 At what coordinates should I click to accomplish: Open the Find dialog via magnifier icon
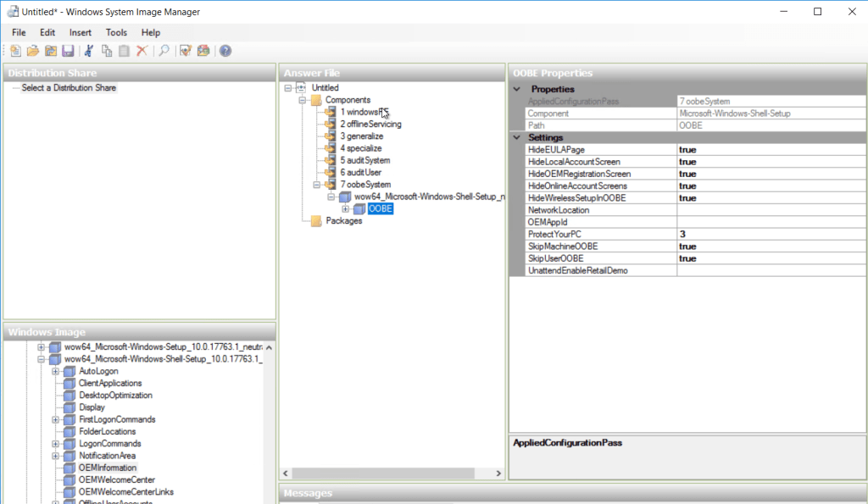pos(164,51)
